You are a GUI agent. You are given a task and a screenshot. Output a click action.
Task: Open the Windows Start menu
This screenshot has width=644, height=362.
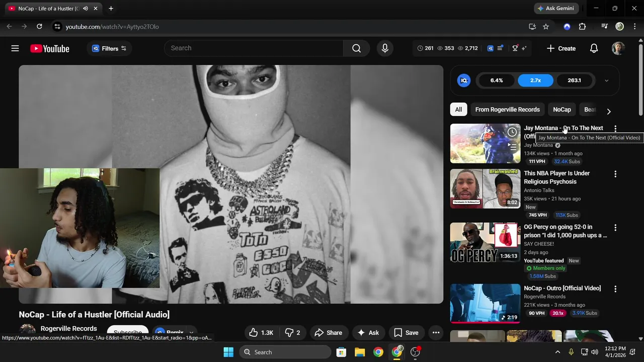coord(228,352)
